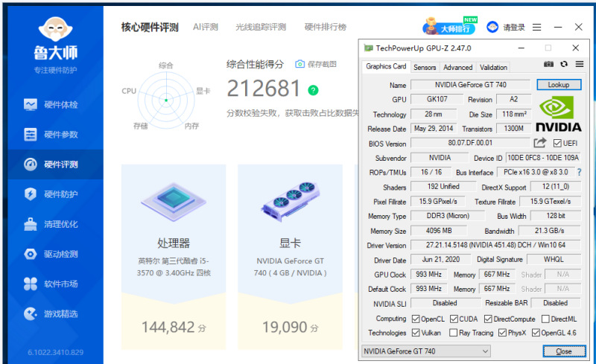Viewport: 596px width, 364px height.
Task: Toggle the DirectML checkbox
Action: [545, 319]
